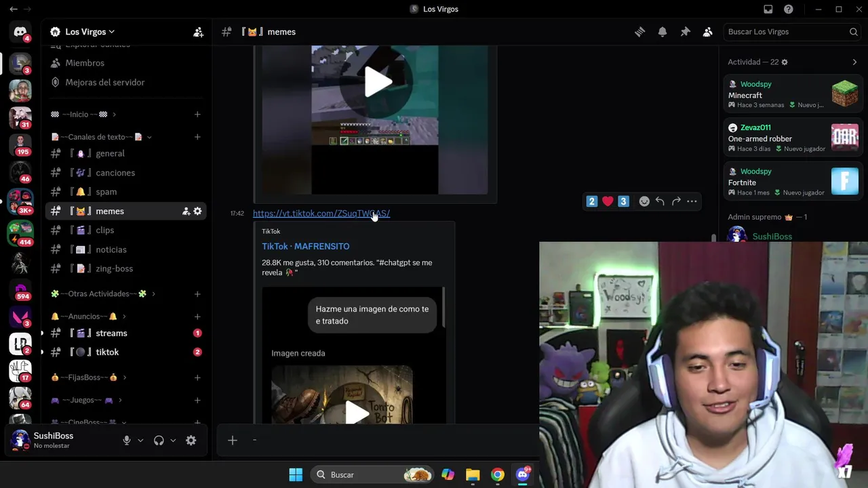Open headphone output options arrow
Screen dimensions: 868x488
coord(173,441)
